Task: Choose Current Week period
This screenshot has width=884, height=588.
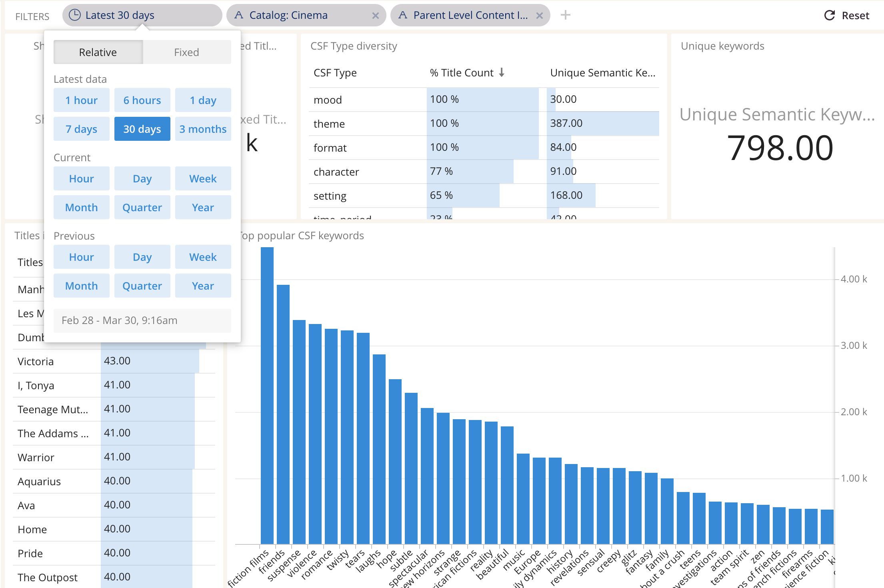Action: (x=203, y=178)
